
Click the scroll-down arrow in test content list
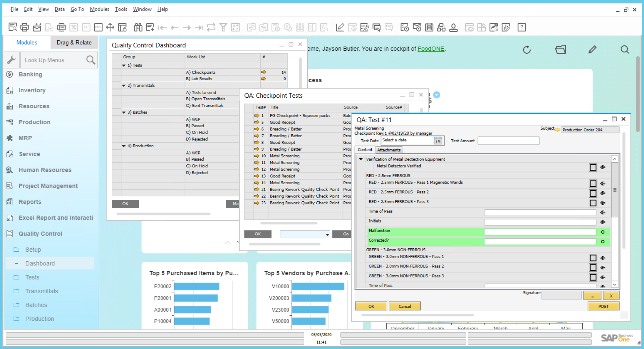click(x=614, y=285)
